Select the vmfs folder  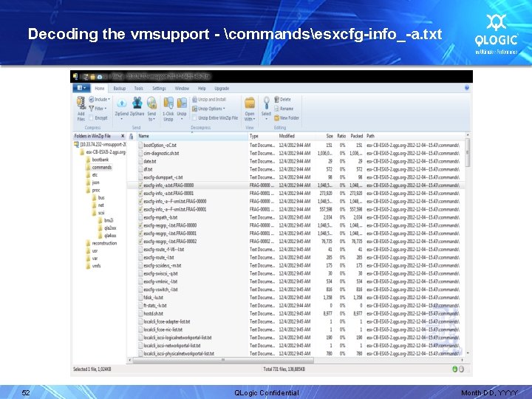[x=94, y=266]
